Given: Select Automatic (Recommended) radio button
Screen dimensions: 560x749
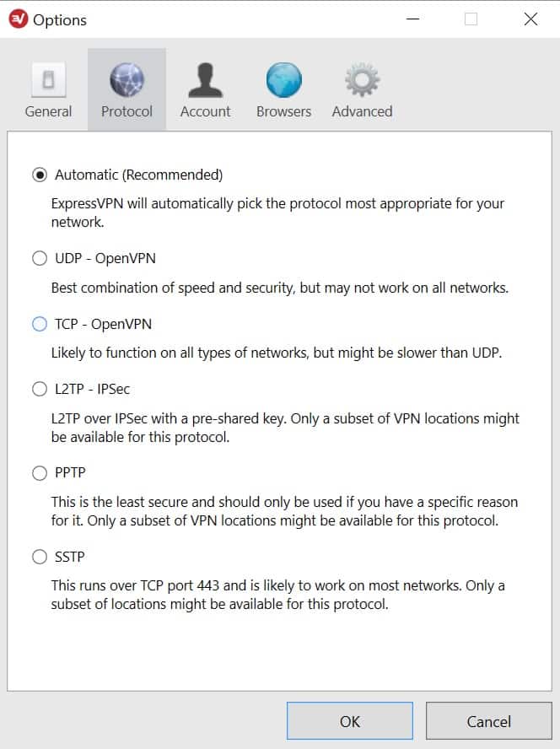Looking at the screenshot, I should 40,175.
